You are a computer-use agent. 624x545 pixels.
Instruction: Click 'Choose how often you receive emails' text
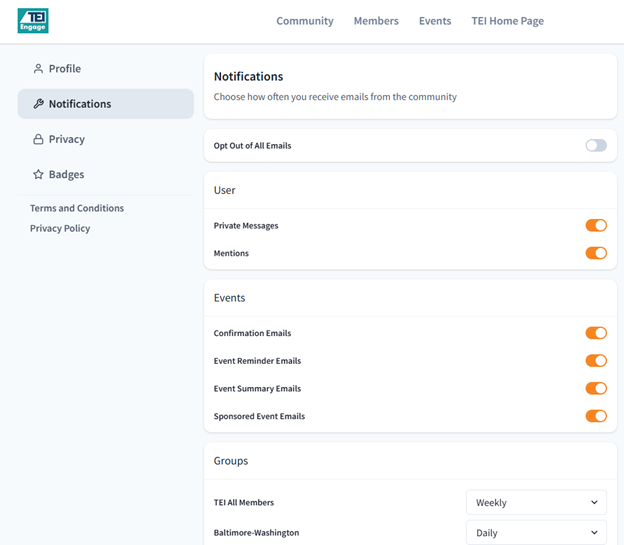point(335,97)
